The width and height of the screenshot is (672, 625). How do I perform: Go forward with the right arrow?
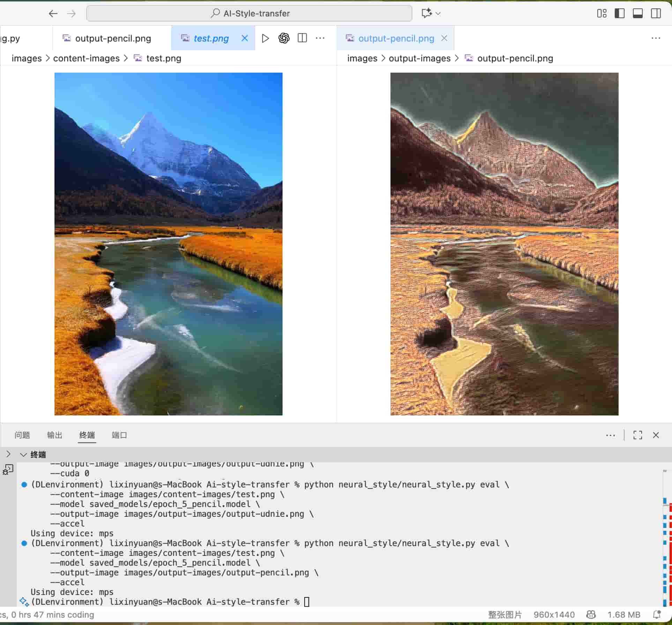coord(71,14)
